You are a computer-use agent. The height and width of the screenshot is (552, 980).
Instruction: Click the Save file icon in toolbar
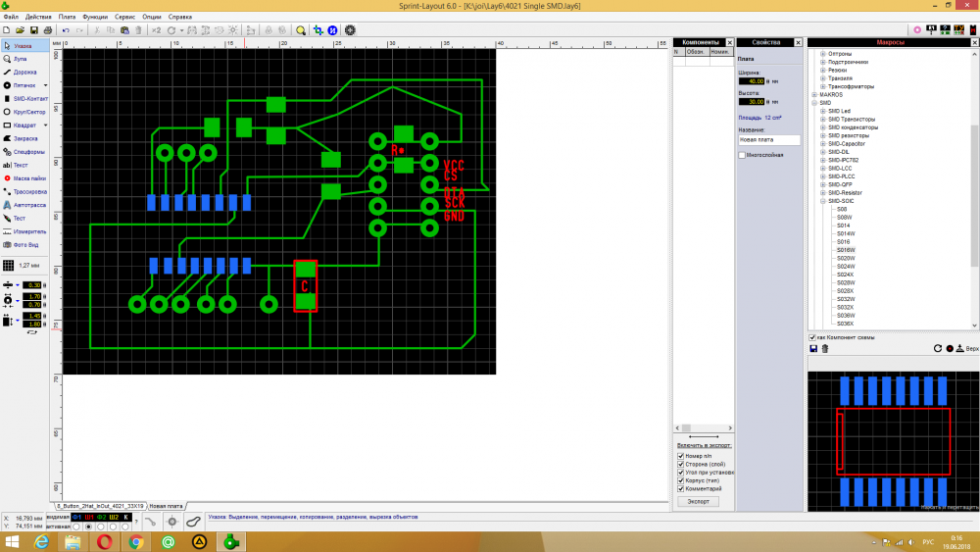pos(34,30)
